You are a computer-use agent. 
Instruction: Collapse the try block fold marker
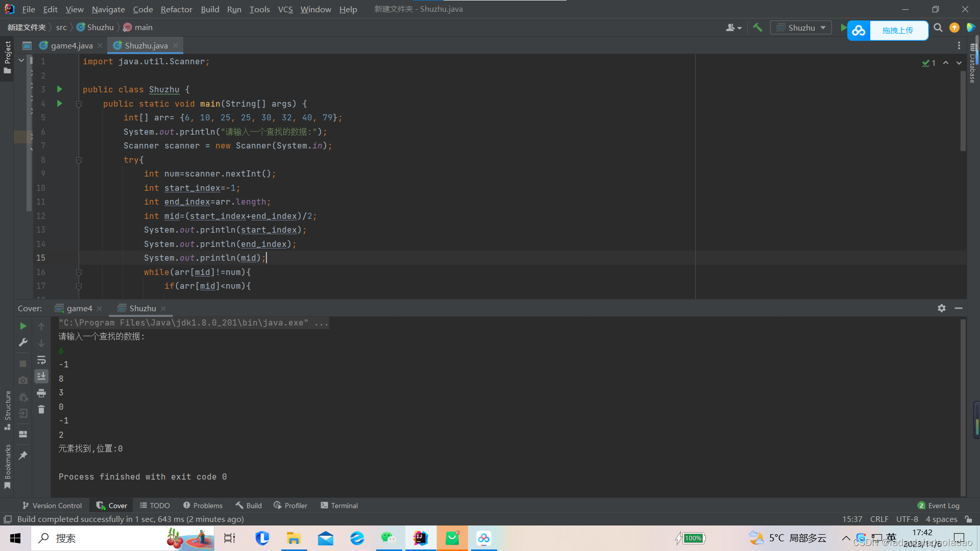tap(79, 160)
